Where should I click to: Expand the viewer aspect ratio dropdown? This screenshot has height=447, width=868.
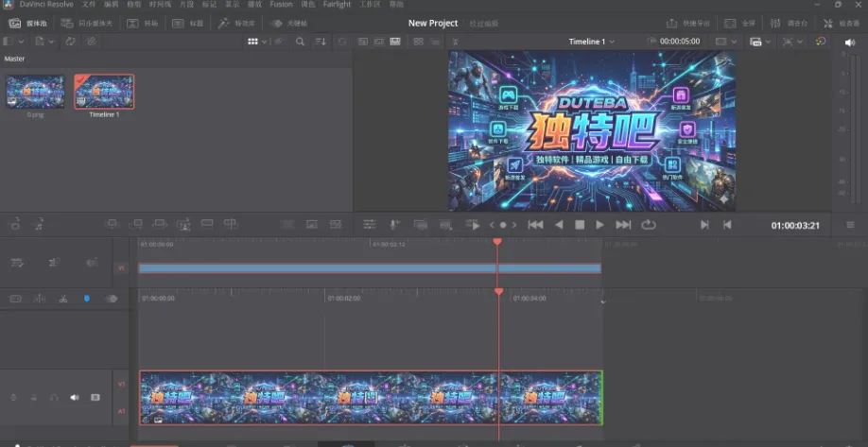[x=724, y=42]
